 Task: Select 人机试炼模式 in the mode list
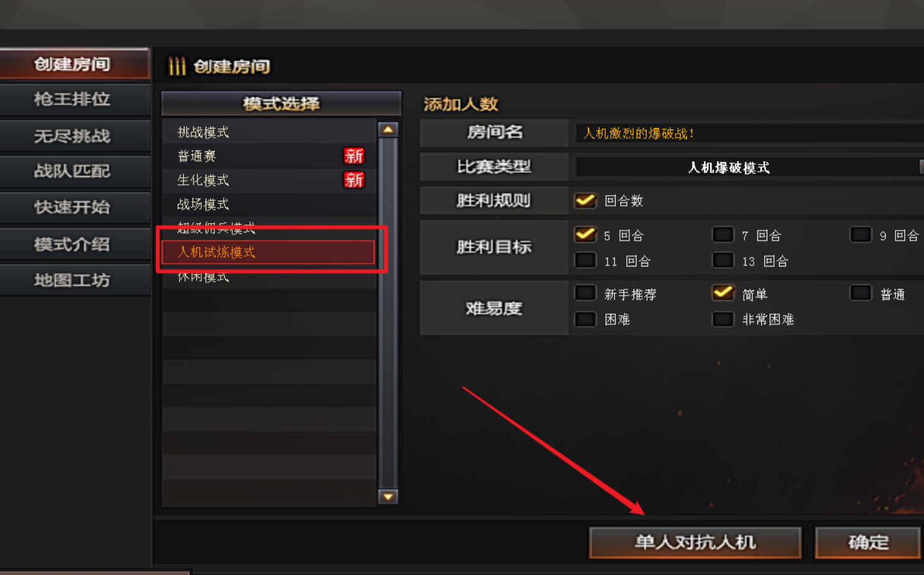(268, 252)
